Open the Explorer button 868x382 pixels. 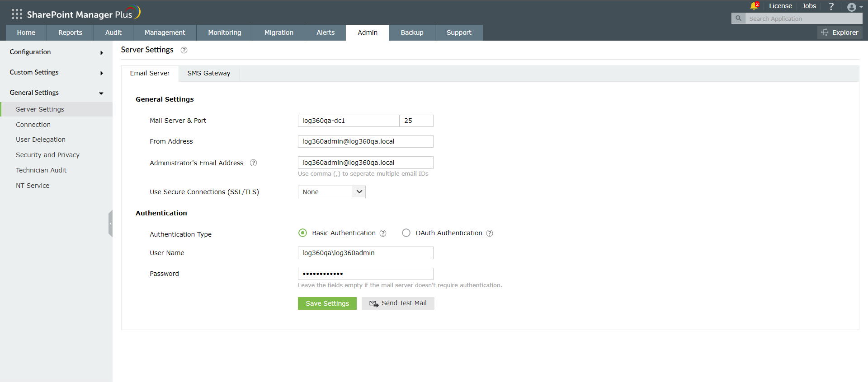click(x=840, y=33)
